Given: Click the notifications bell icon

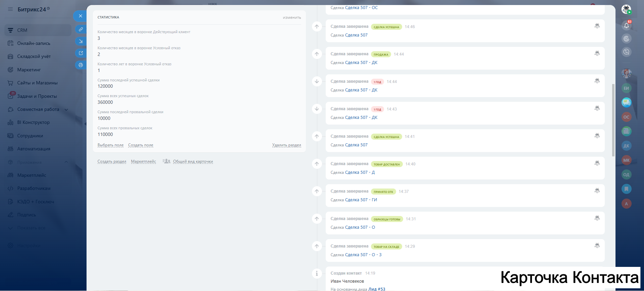Looking at the screenshot, I should [626, 25].
